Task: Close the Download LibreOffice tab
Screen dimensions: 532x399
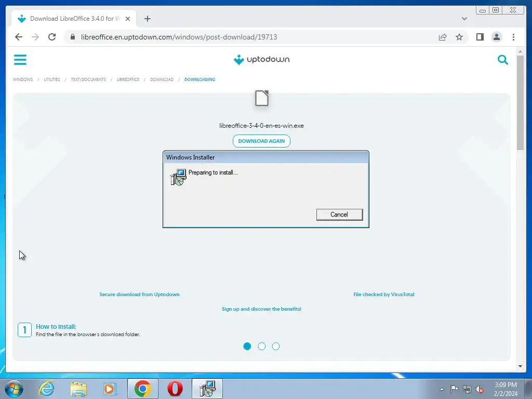Action: tap(128, 19)
